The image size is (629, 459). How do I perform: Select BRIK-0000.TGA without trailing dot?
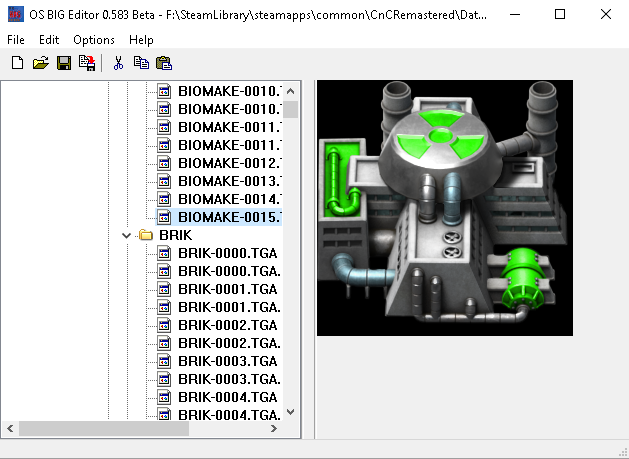coord(227,253)
